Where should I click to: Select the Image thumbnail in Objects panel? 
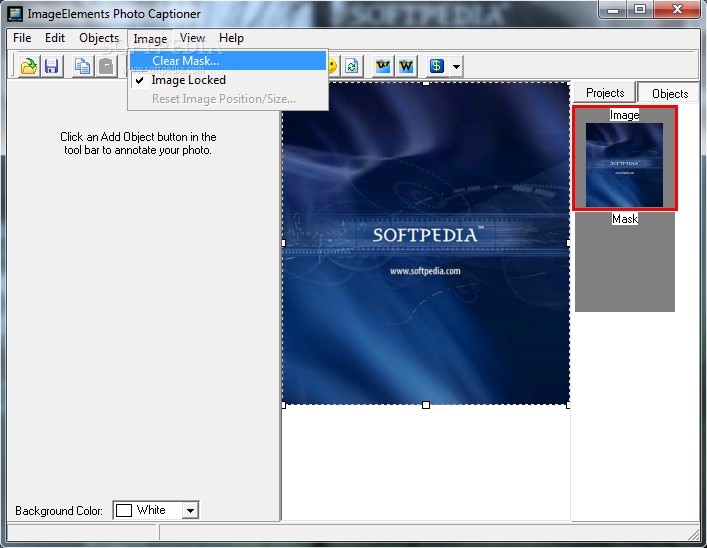coord(624,158)
